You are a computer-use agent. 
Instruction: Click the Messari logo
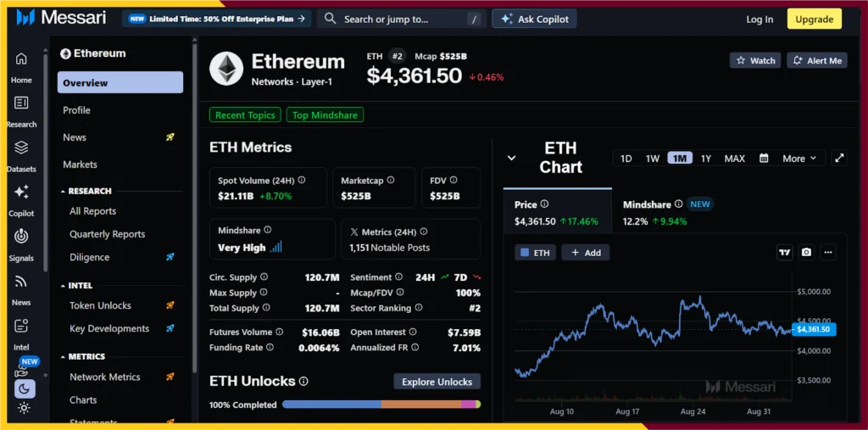61,18
